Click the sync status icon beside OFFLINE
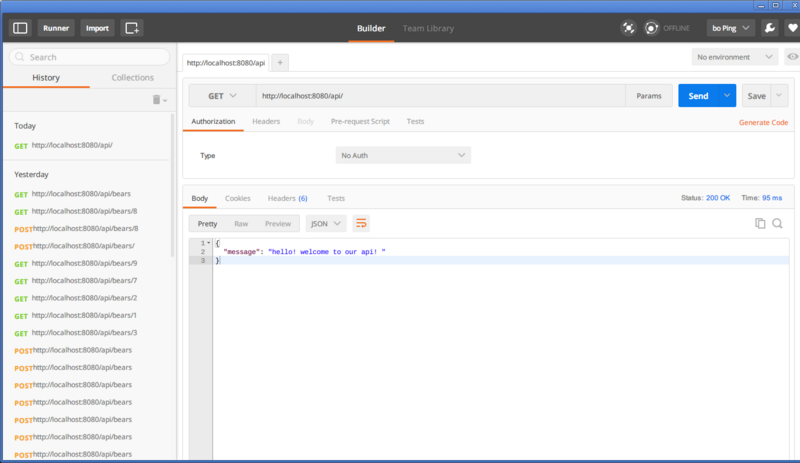The width and height of the screenshot is (800, 463). click(651, 28)
